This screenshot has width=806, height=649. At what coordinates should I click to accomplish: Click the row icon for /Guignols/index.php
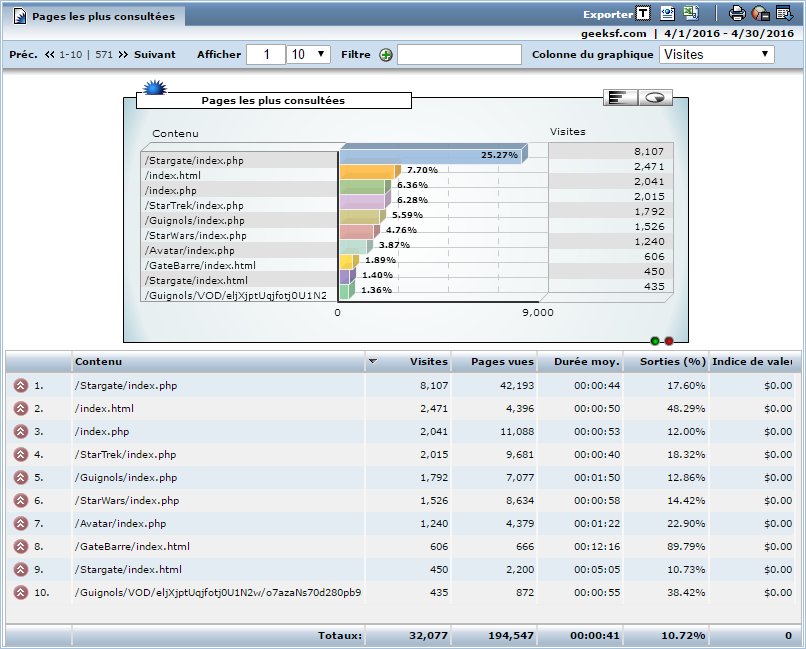(x=21, y=477)
